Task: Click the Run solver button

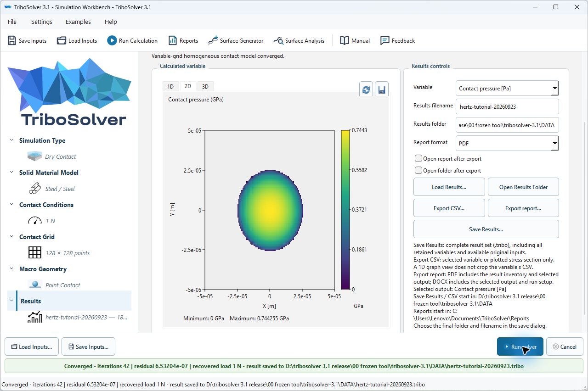Action: point(520,346)
